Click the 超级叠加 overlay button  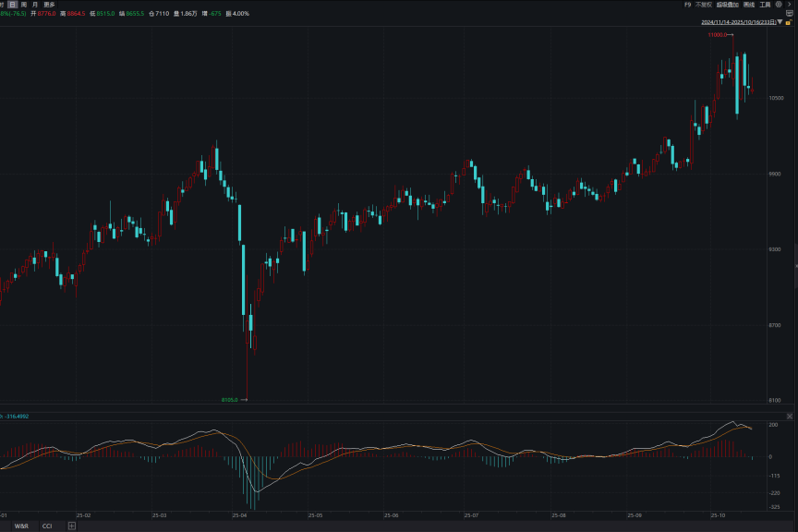click(727, 5)
